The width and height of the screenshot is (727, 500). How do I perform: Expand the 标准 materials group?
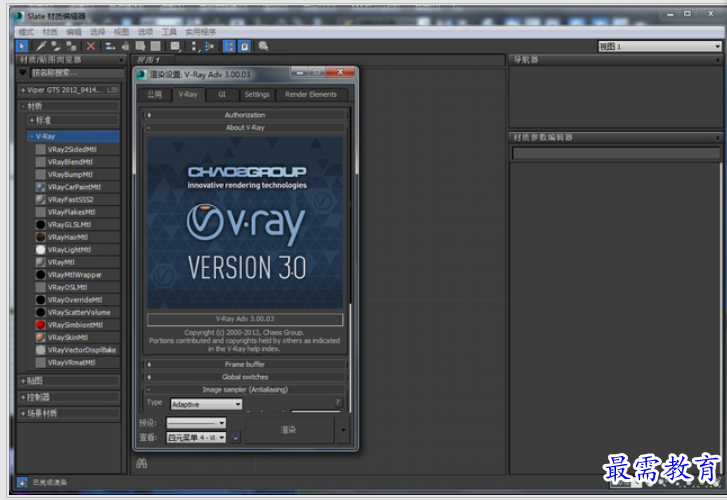point(73,120)
